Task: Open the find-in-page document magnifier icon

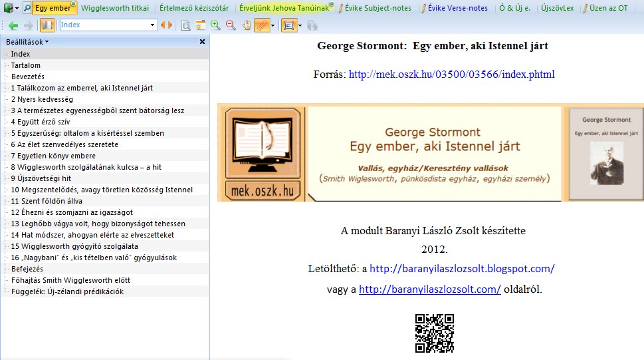Action: 185,25
